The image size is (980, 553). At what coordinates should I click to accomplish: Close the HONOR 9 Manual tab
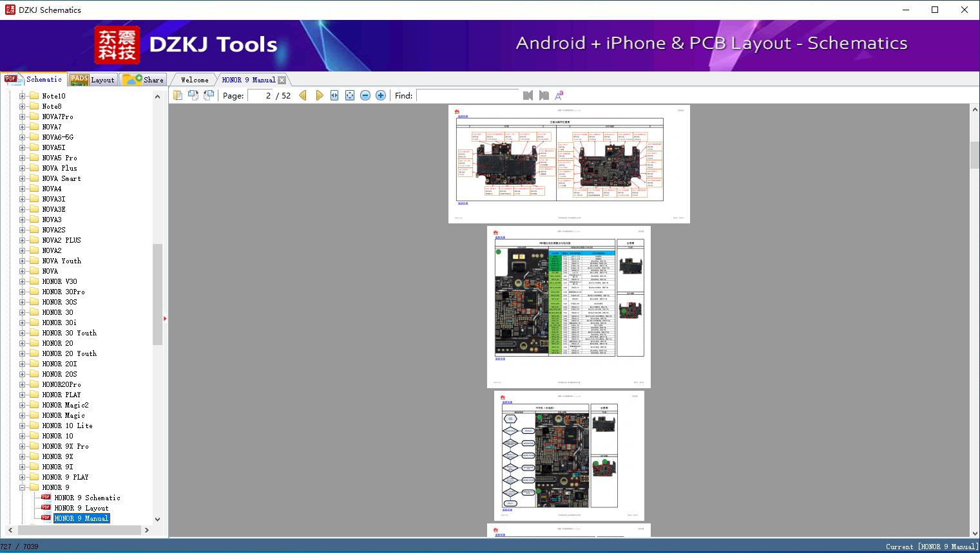pyautogui.click(x=282, y=80)
